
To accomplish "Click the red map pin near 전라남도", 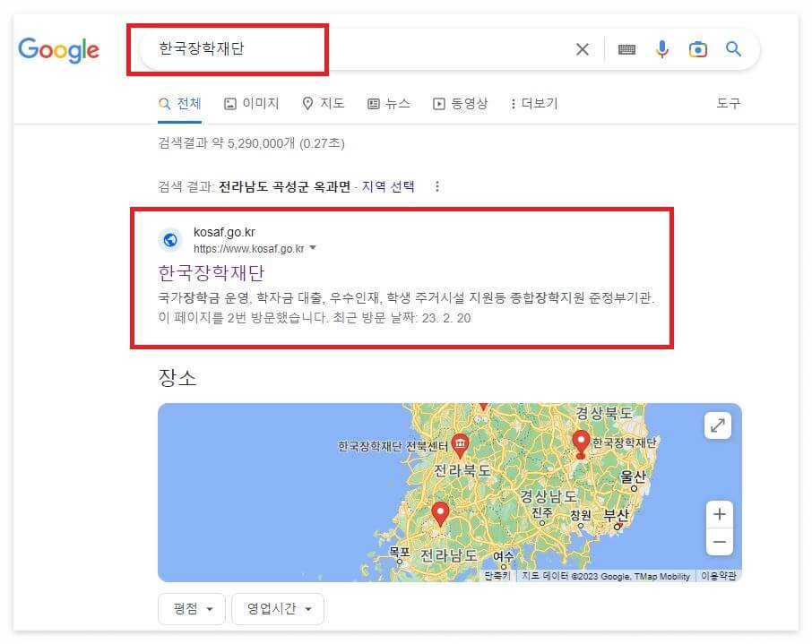I will (x=440, y=512).
